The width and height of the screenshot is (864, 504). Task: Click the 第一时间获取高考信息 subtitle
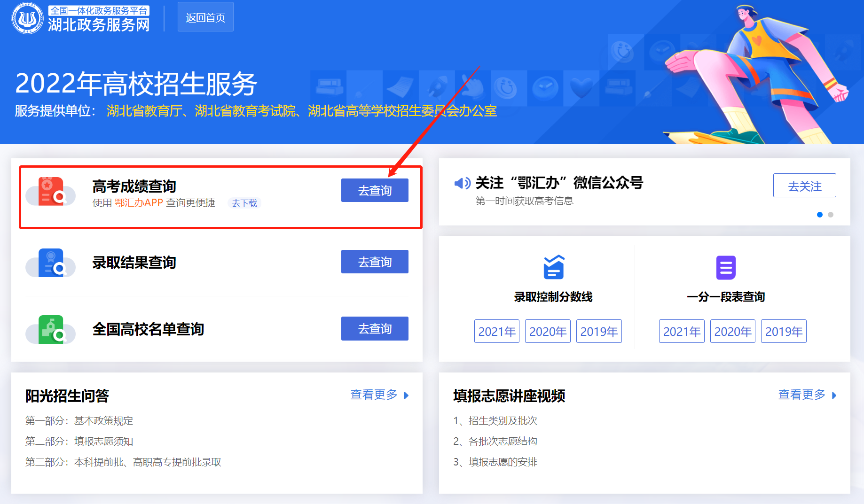point(525,201)
